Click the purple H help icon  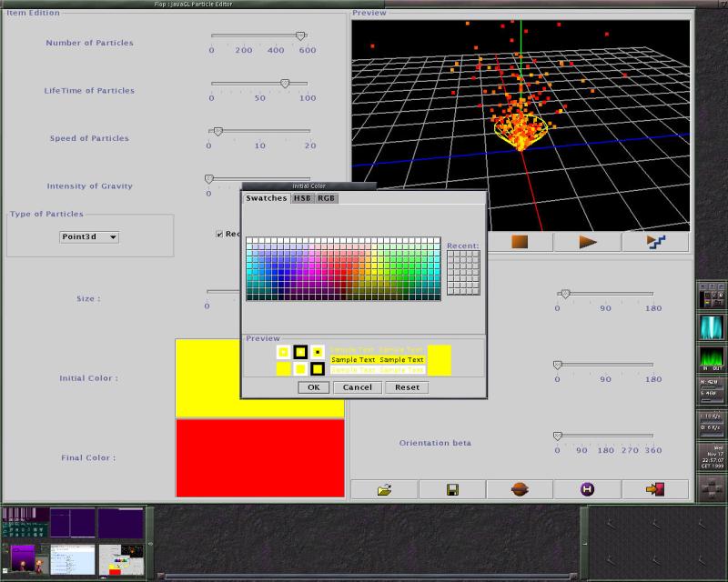click(587, 489)
